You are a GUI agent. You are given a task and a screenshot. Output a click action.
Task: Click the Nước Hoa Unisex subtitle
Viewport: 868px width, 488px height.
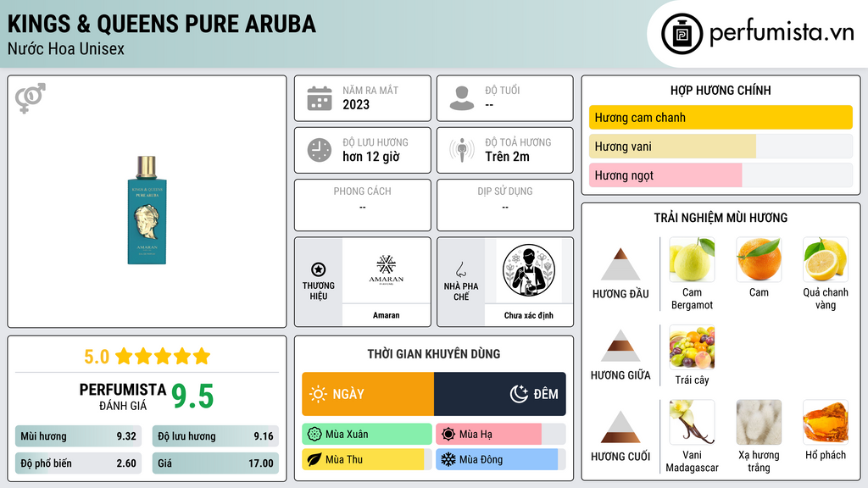66,48
